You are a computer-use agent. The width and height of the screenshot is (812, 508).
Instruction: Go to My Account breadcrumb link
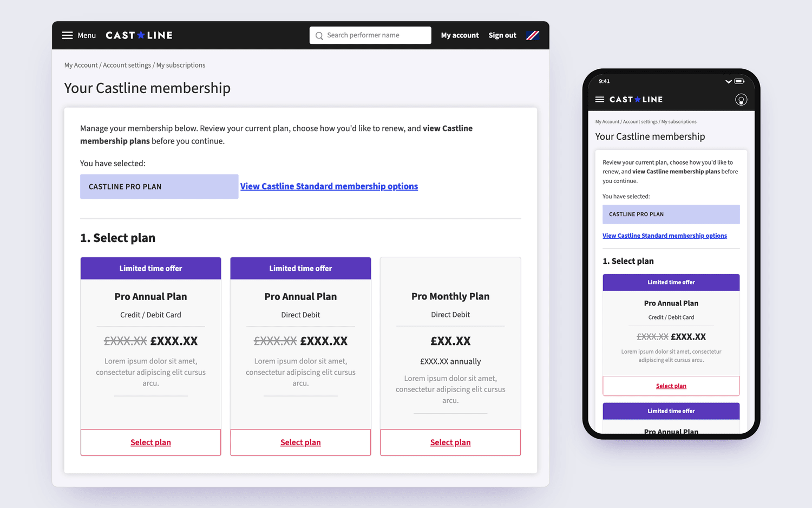pos(81,65)
